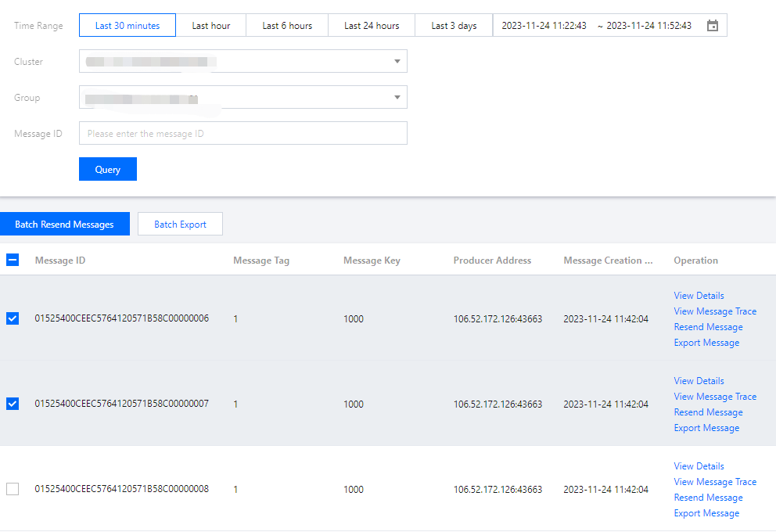Open View Details for first message
The image size is (776, 532).
coord(699,296)
